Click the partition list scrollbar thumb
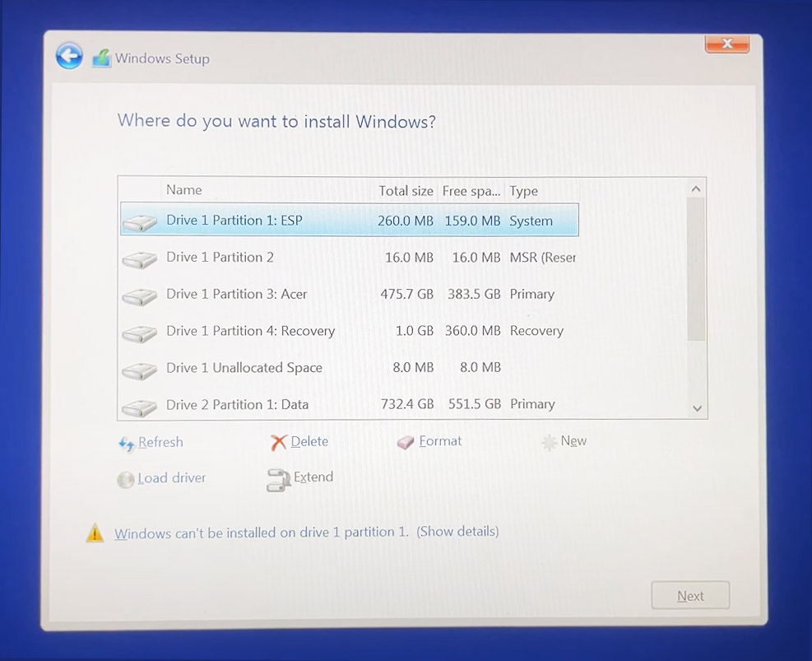812x661 pixels. (x=696, y=269)
